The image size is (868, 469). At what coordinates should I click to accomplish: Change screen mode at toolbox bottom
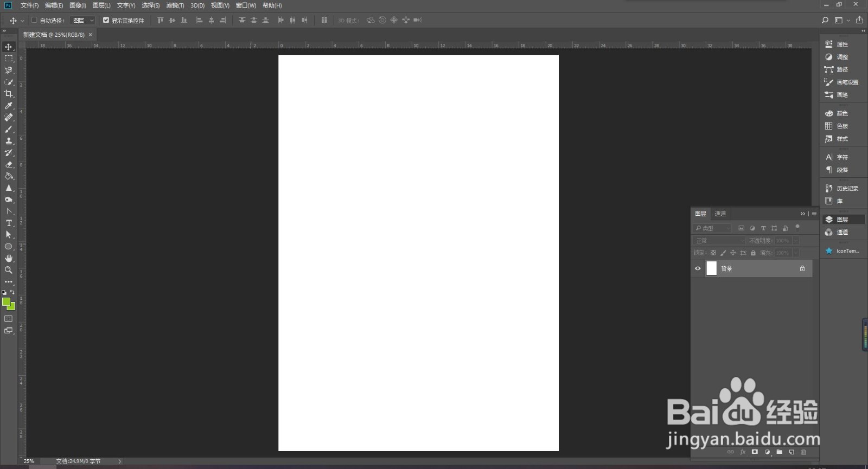(9, 330)
